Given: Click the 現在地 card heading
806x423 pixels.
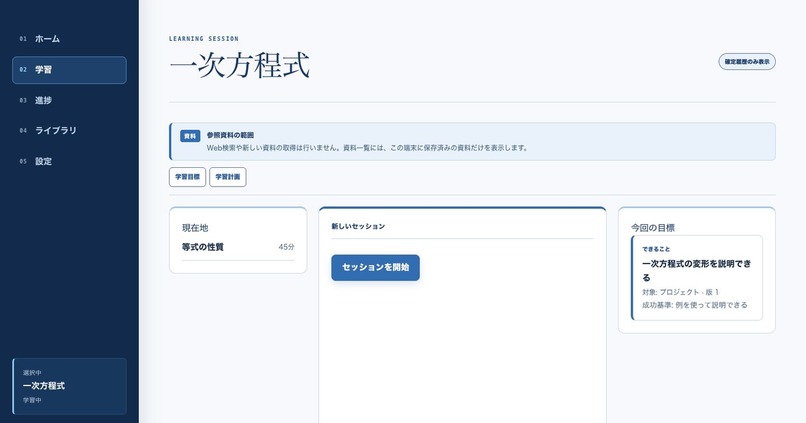Looking at the screenshot, I should (x=195, y=228).
